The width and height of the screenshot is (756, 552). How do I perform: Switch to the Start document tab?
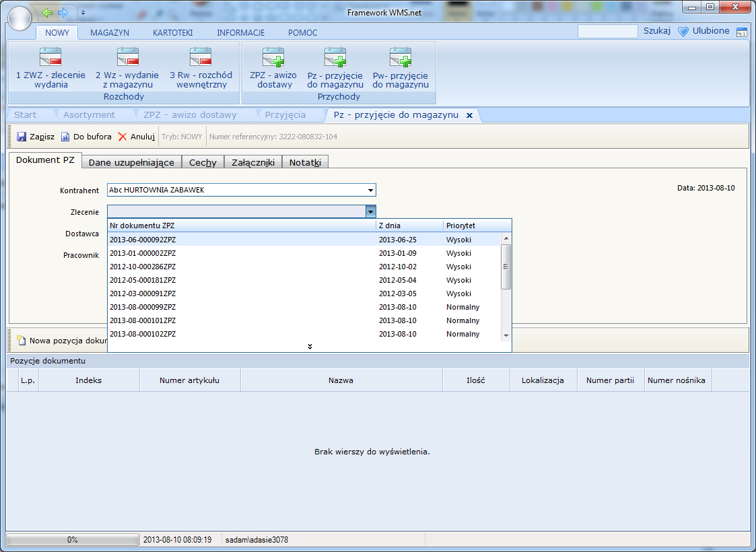point(25,114)
